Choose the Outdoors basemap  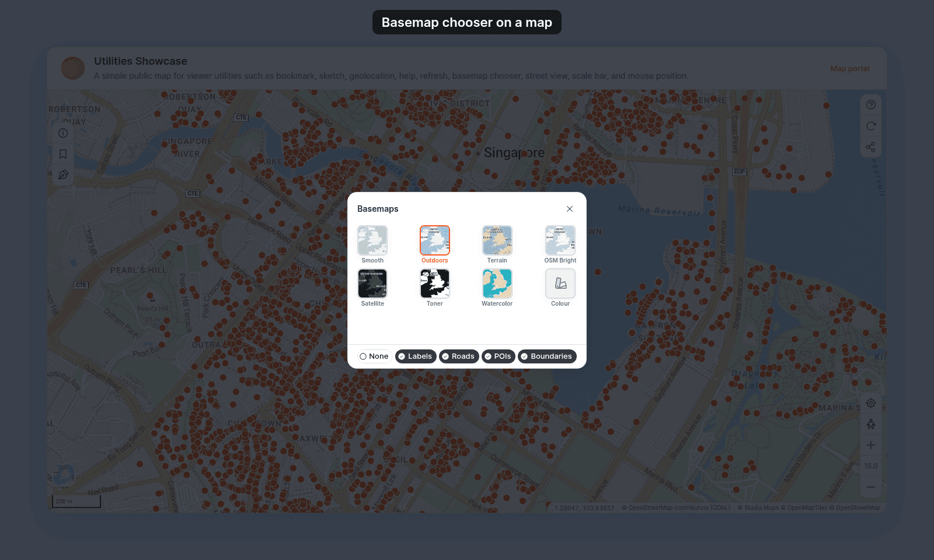[x=435, y=240]
